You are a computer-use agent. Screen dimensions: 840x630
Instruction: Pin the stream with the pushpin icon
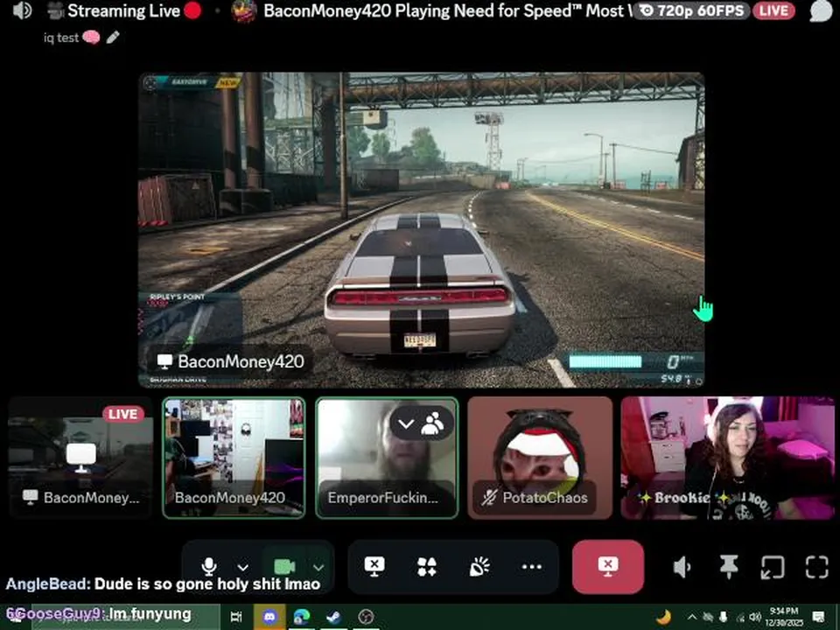pos(728,566)
